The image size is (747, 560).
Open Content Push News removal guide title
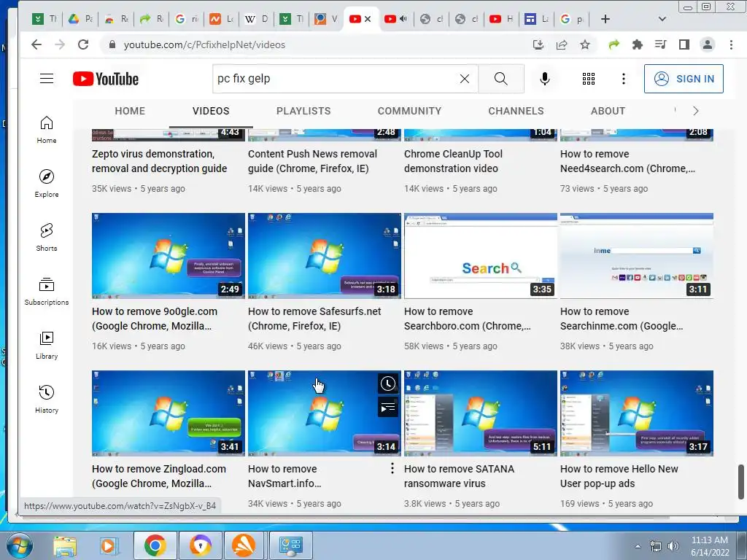point(312,161)
